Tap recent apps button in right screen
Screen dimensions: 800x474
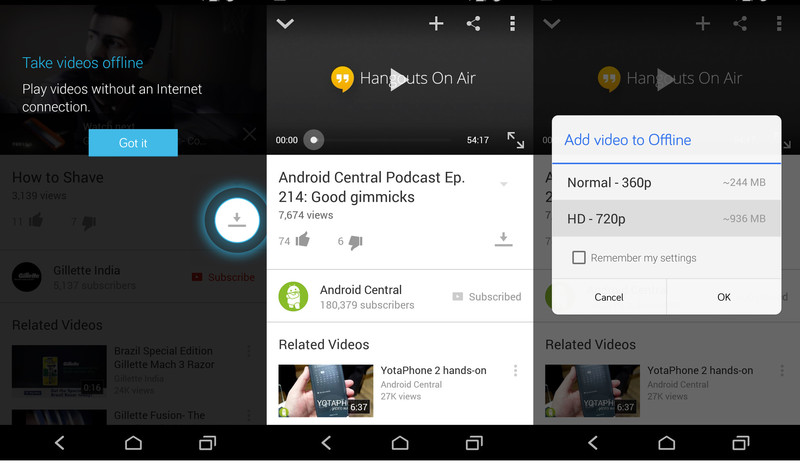point(740,442)
